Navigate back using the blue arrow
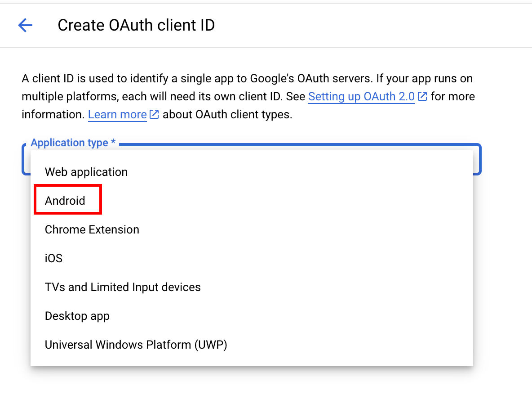 pyautogui.click(x=25, y=25)
